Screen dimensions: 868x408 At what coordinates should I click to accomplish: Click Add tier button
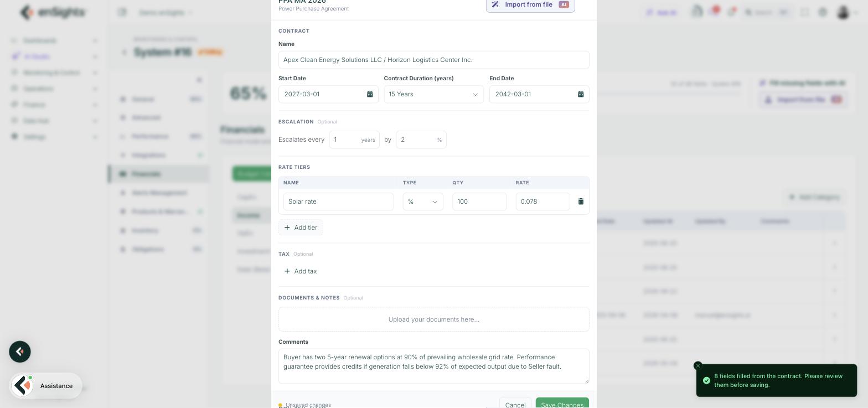tap(301, 228)
